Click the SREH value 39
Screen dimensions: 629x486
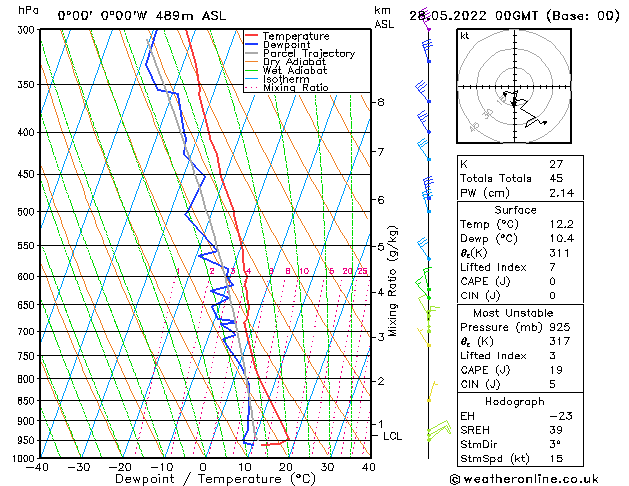tap(556, 430)
